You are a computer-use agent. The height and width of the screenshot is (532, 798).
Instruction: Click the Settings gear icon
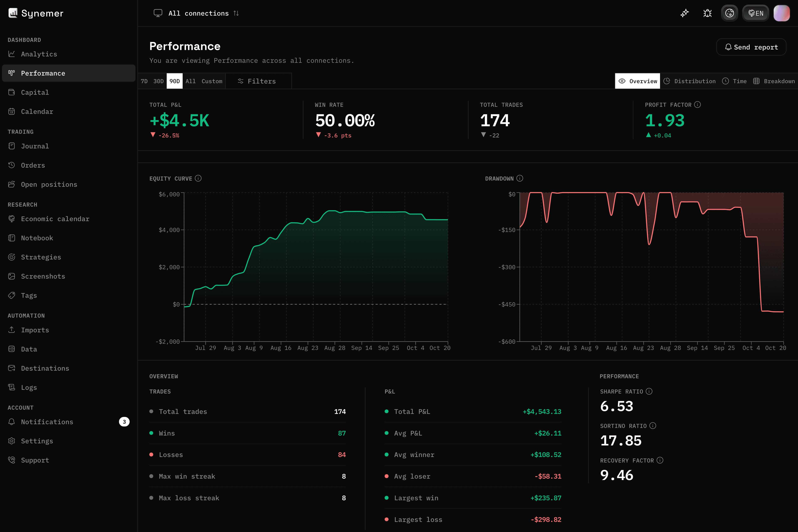tap(12, 441)
